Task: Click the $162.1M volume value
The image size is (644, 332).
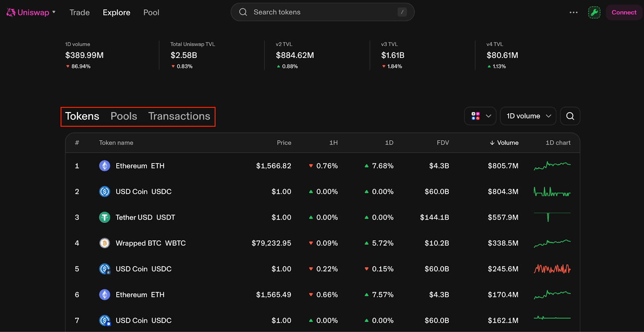Action: click(x=503, y=320)
